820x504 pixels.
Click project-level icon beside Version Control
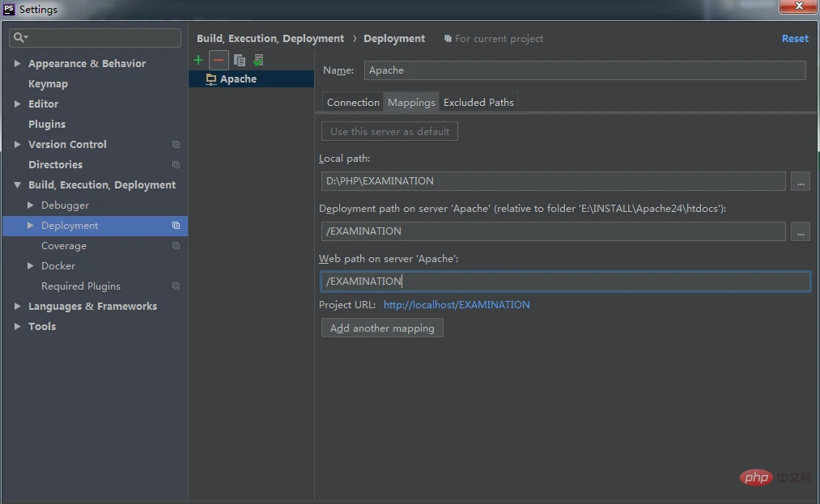click(176, 144)
